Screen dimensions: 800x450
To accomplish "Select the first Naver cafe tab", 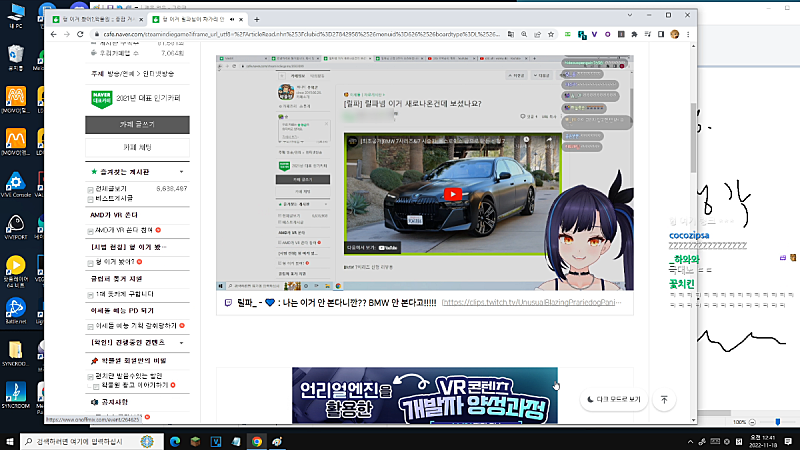I will (x=104, y=19).
